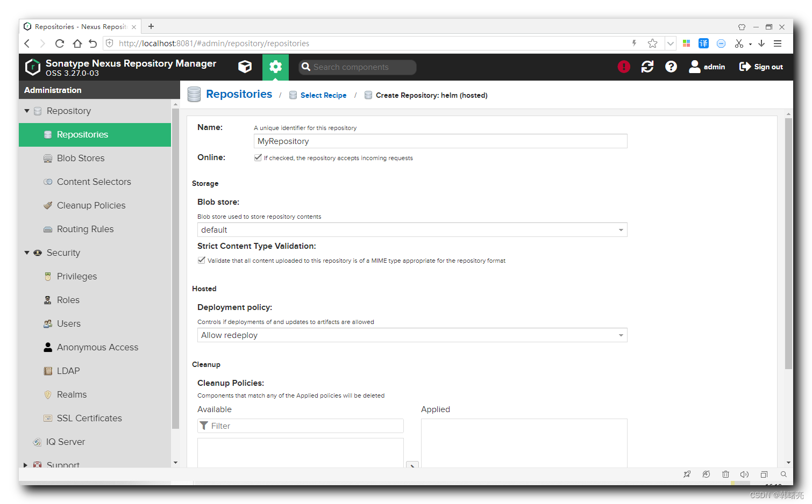Click the Sonatype Nexus logo
The image size is (812, 504).
coord(33,67)
